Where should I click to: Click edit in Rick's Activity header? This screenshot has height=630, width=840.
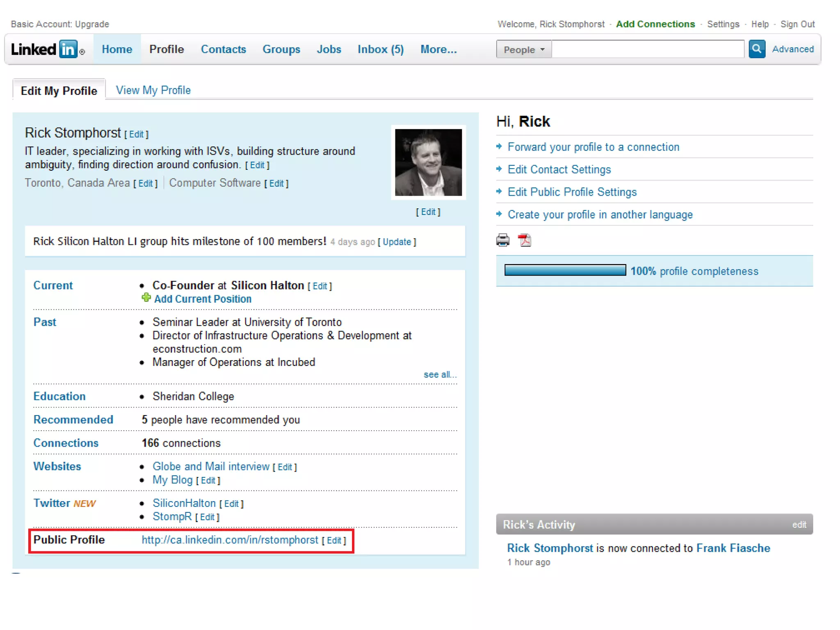[799, 525]
